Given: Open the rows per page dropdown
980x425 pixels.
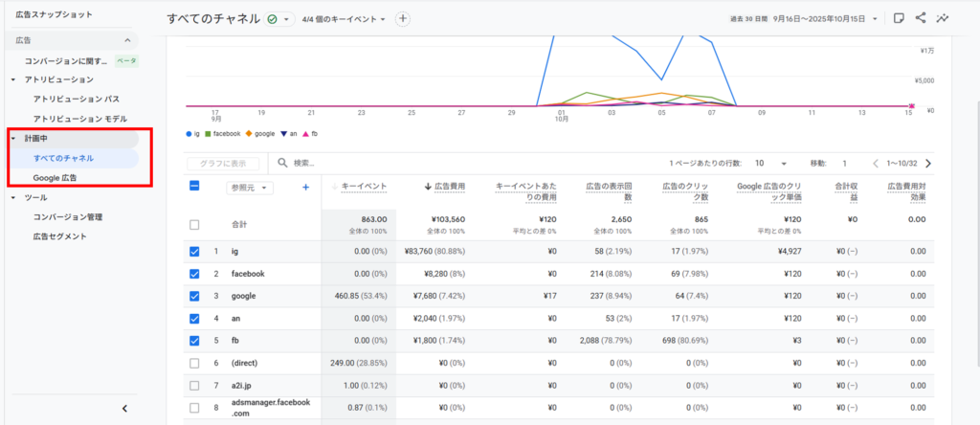Looking at the screenshot, I should click(771, 164).
